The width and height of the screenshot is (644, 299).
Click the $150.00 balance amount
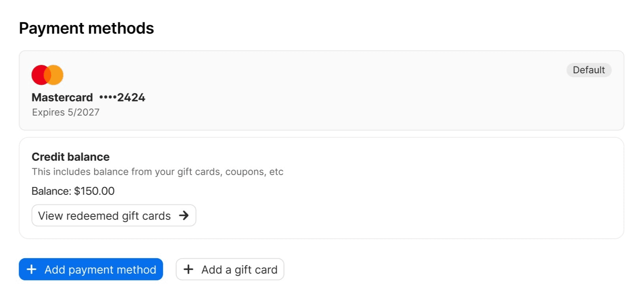(94, 191)
